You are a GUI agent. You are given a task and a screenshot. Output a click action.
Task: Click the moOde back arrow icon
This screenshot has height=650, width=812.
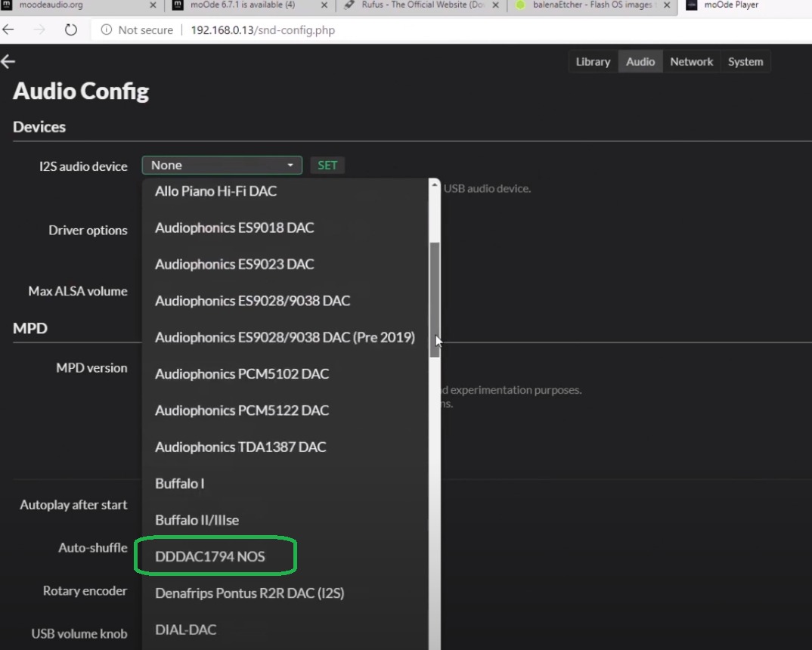click(x=8, y=61)
